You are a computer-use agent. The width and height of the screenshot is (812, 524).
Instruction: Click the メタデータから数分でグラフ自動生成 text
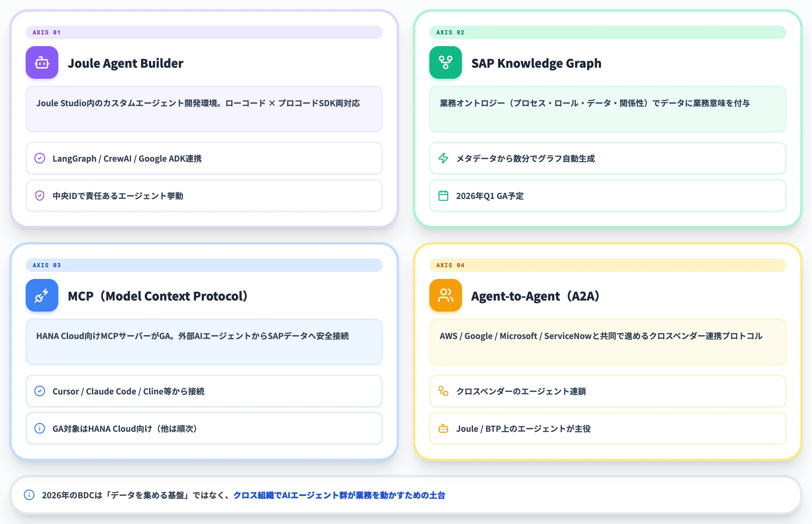[525, 158]
